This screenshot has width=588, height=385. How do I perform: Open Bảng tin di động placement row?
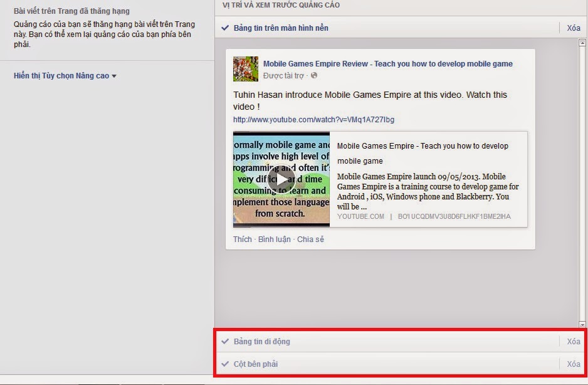tap(399, 342)
